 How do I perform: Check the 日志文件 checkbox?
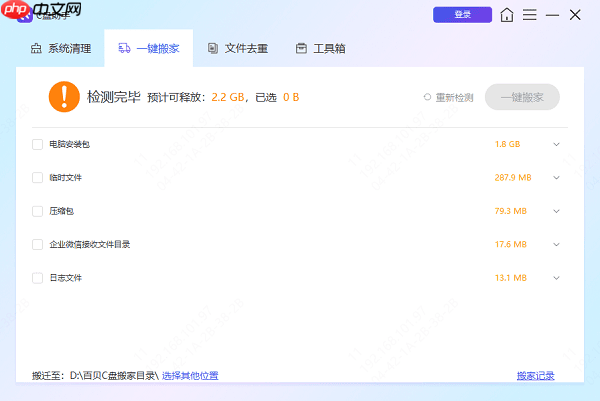coord(38,278)
